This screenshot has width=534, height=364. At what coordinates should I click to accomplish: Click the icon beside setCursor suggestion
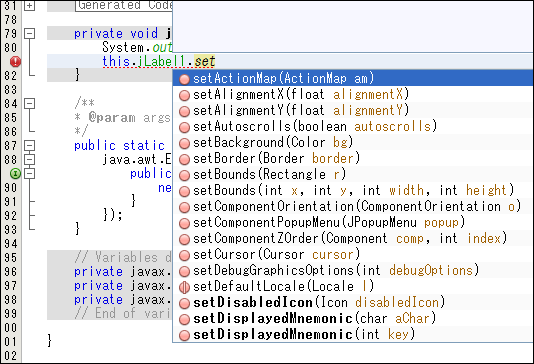(184, 255)
